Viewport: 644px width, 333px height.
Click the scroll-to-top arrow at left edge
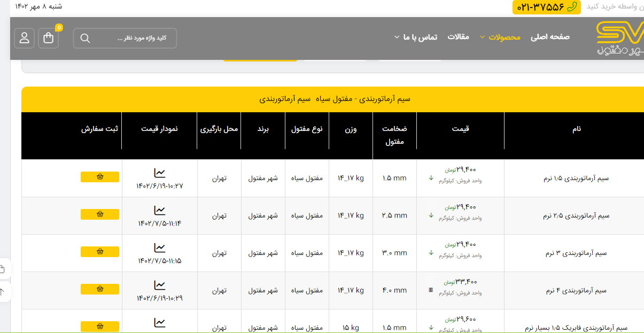tap(3, 292)
